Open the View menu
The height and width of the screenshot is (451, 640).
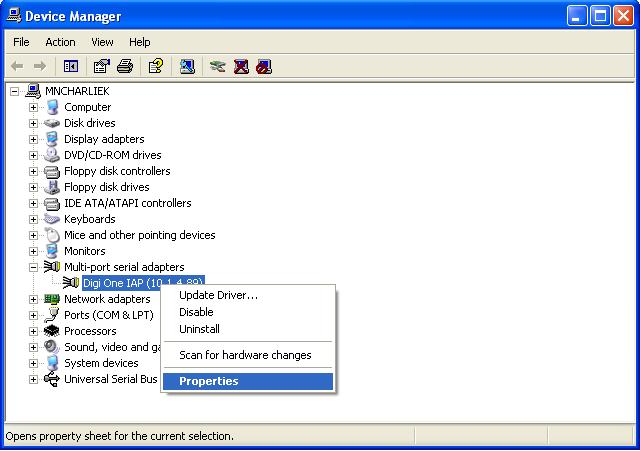click(x=102, y=42)
